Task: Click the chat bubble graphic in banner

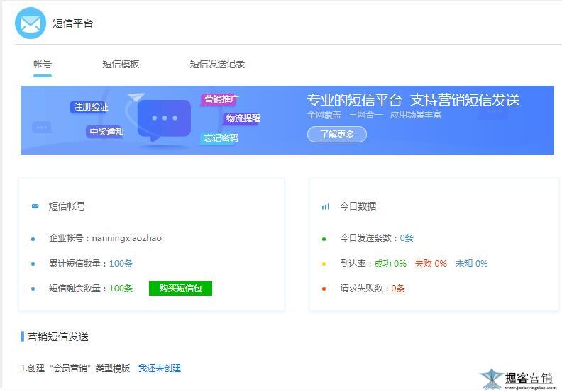Action: click(164, 120)
